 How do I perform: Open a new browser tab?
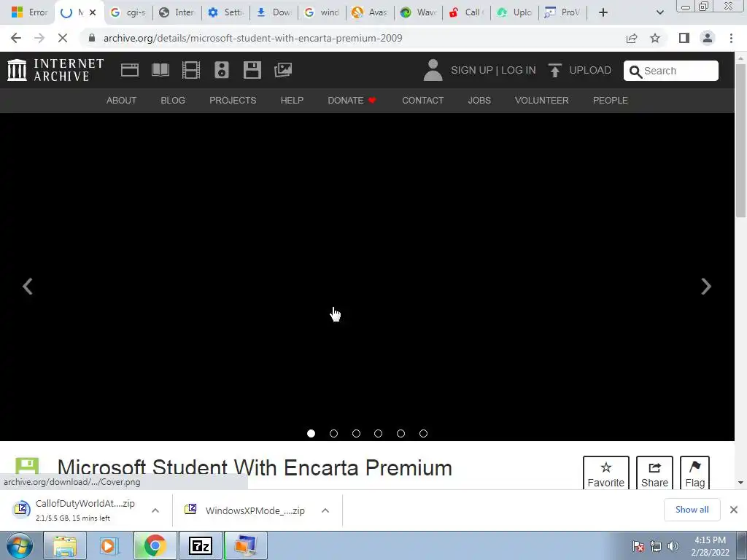603,12
